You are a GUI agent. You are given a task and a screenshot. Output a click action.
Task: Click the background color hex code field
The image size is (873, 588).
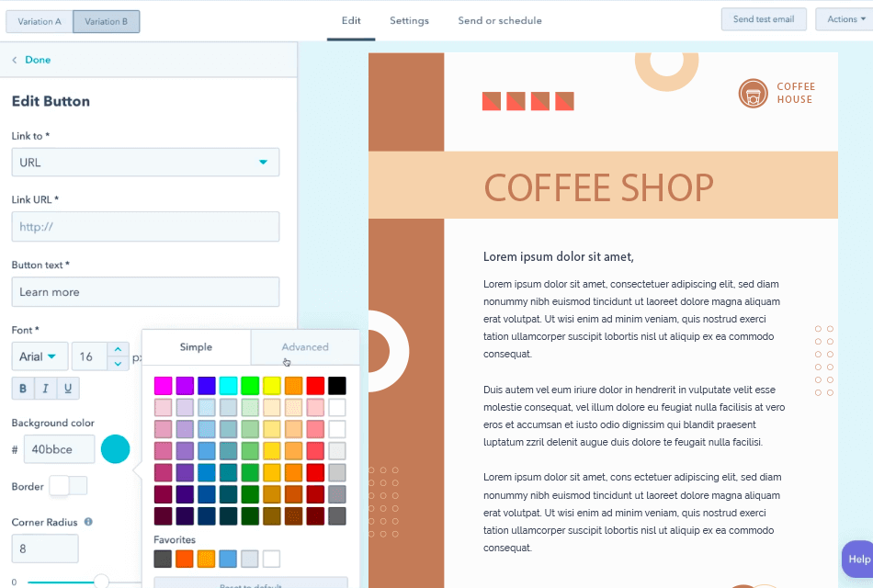[x=59, y=449]
